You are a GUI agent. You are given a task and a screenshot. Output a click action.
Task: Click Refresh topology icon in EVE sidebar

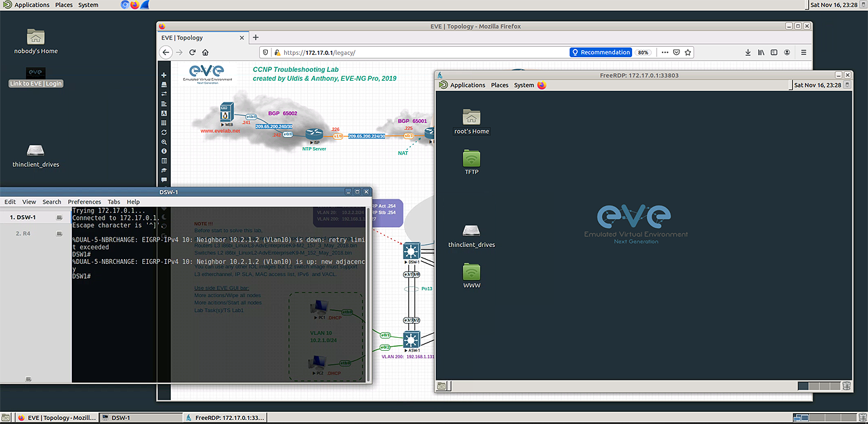tap(164, 132)
